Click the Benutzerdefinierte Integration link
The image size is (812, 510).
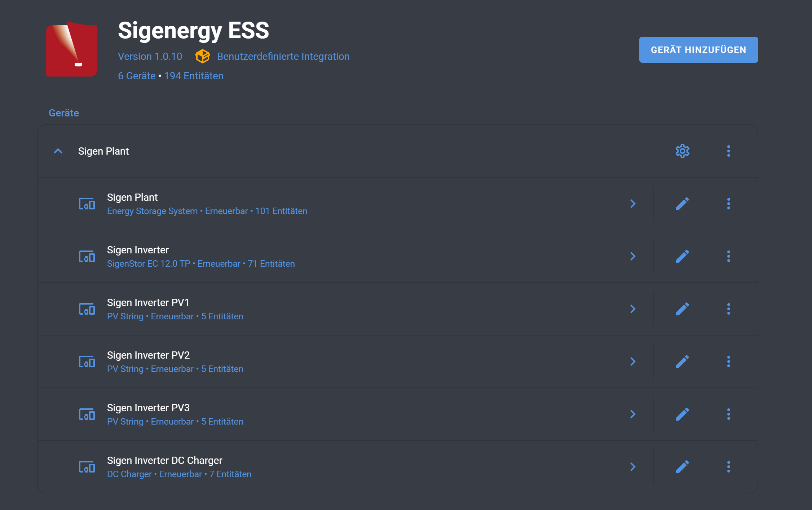pos(283,56)
